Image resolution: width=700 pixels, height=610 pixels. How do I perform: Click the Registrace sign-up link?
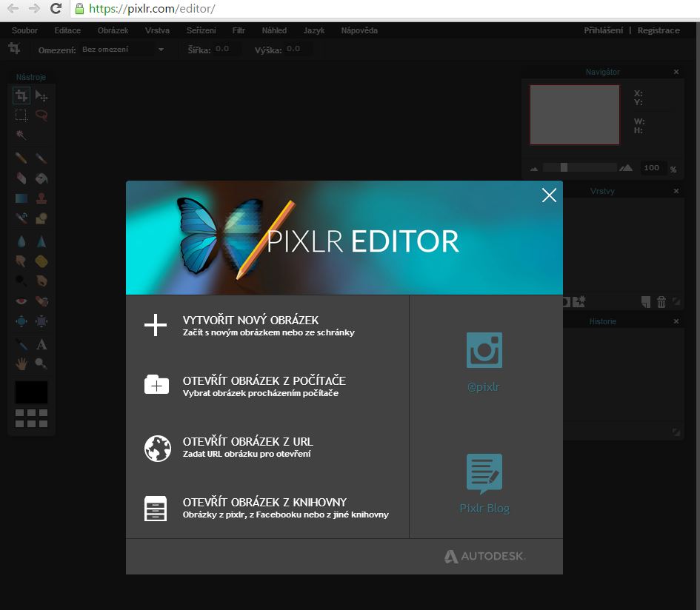click(659, 30)
